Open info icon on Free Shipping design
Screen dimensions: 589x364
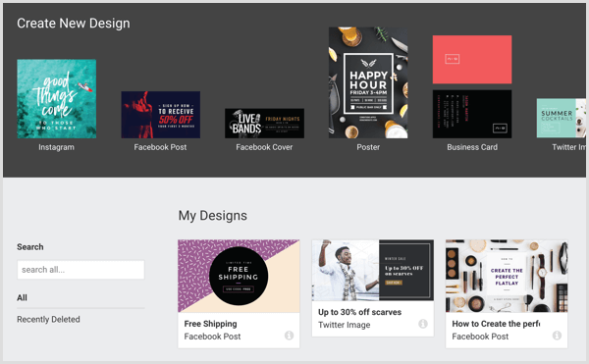click(289, 336)
